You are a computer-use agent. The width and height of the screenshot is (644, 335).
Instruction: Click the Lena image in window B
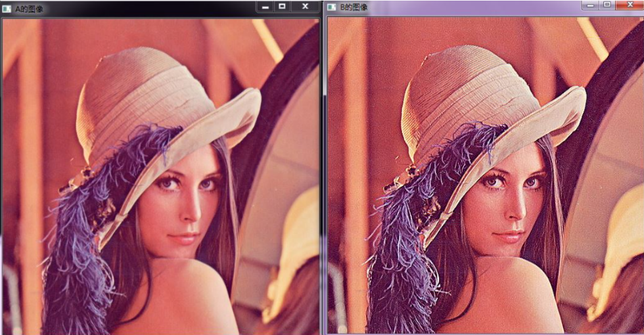[486, 175]
